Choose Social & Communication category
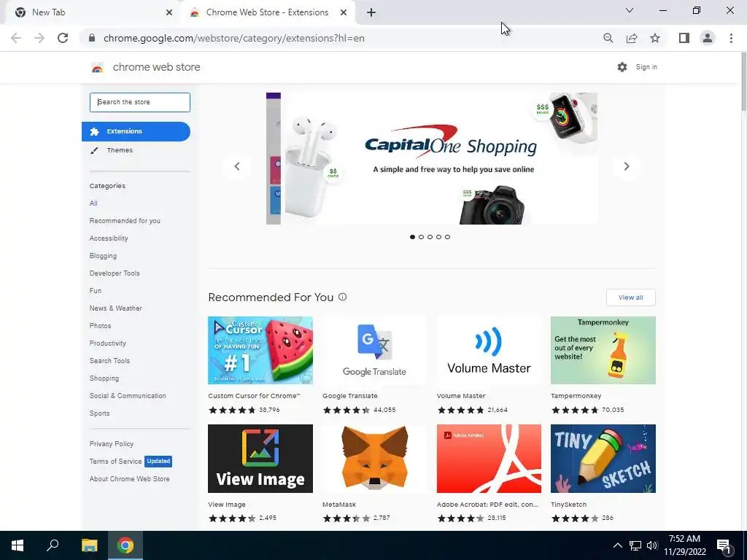This screenshot has height=560, width=747. coord(128,396)
